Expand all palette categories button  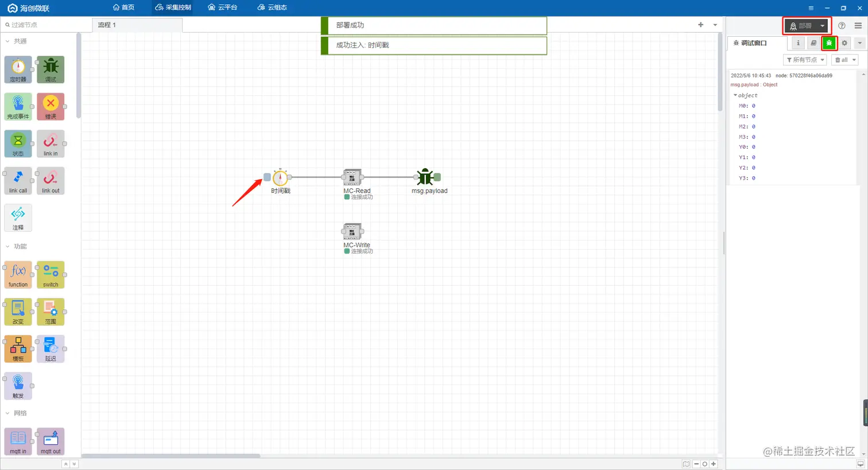point(73,464)
